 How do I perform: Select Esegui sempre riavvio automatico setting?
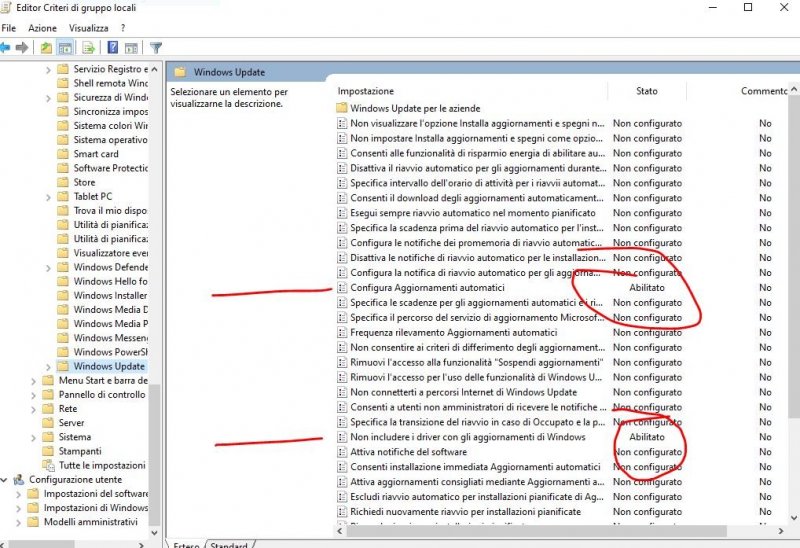pos(472,213)
